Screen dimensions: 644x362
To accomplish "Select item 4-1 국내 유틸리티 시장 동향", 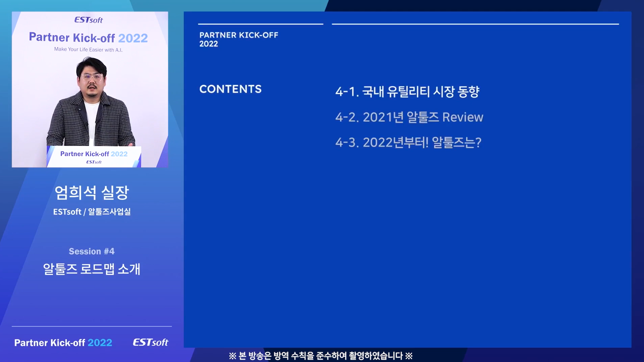I will coord(407,92).
